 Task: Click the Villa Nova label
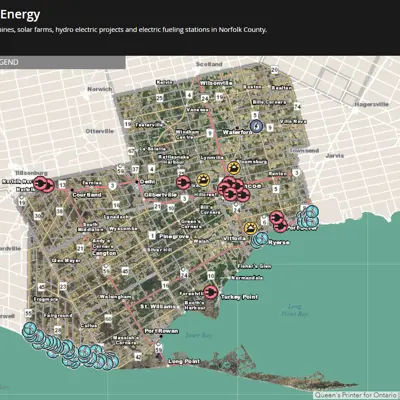(x=293, y=122)
